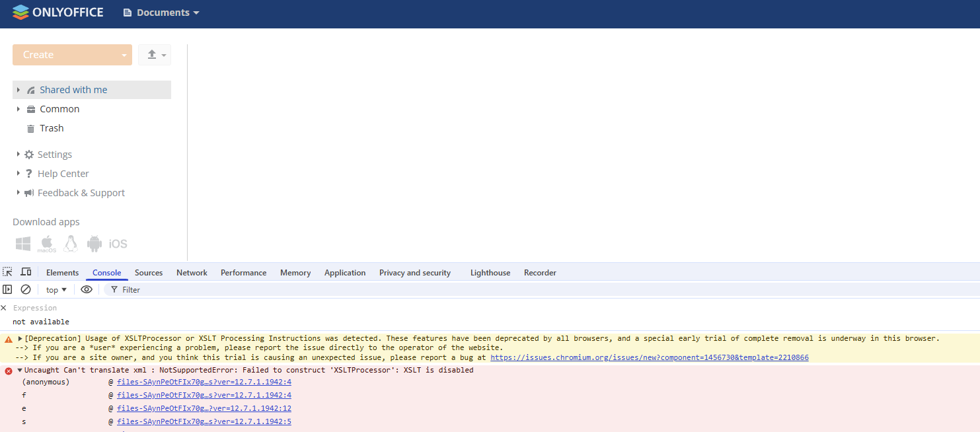Click the macOS download app icon
The height and width of the screenshot is (432, 980).
[47, 244]
